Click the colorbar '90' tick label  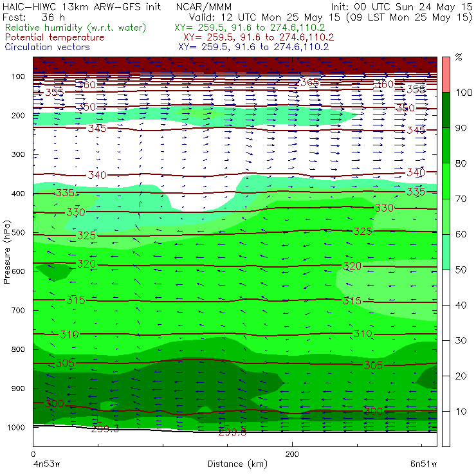pos(461,128)
